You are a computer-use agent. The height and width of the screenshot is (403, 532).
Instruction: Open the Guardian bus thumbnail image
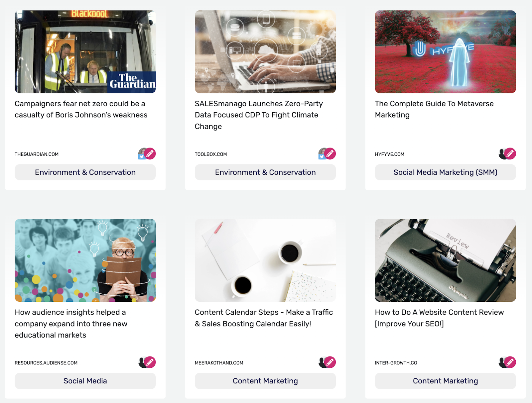click(85, 51)
